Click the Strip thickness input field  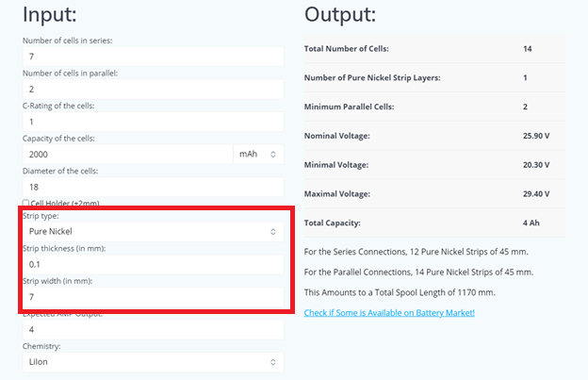tap(152, 264)
